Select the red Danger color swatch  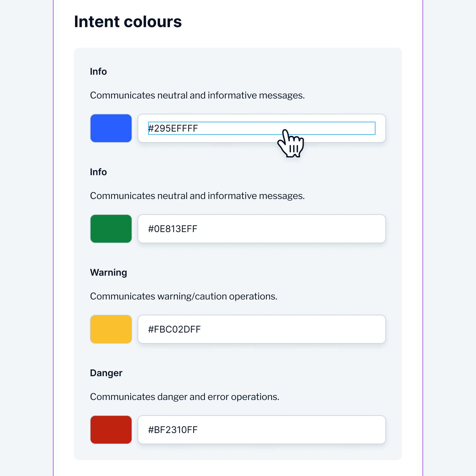(x=111, y=429)
